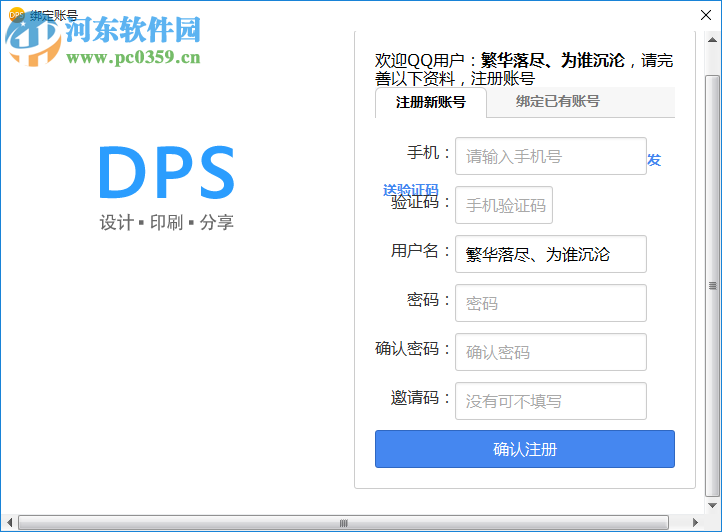Click the 用户名 field label

420,251
